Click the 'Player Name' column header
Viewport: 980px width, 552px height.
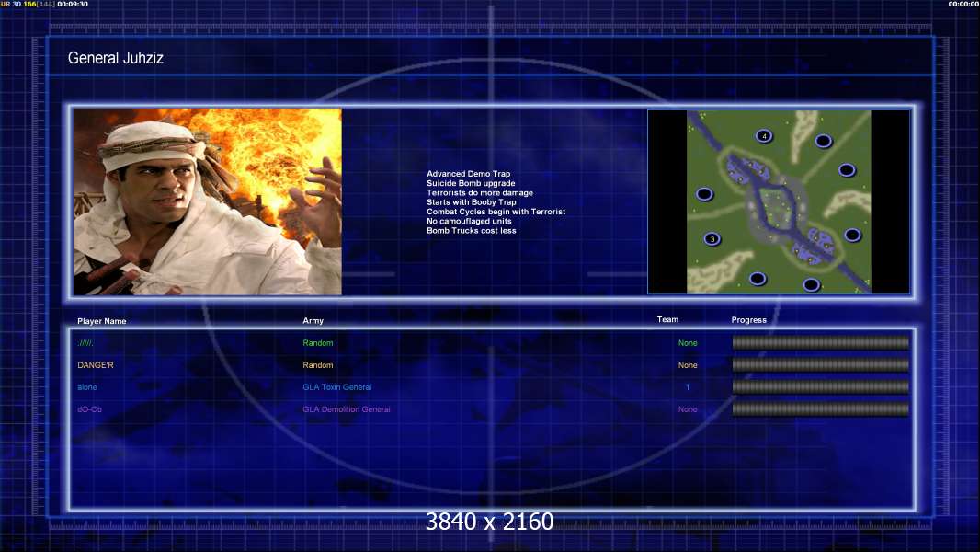(x=102, y=321)
